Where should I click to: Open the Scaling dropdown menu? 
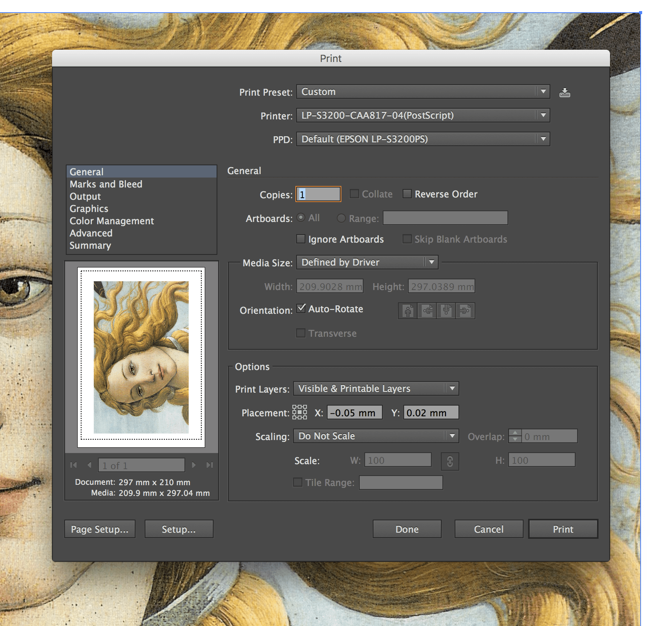click(x=376, y=436)
